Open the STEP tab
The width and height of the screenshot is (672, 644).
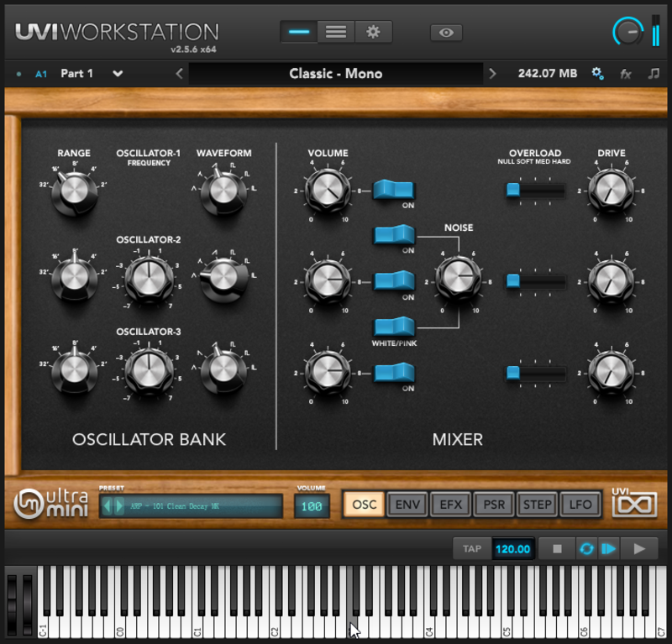click(x=537, y=505)
